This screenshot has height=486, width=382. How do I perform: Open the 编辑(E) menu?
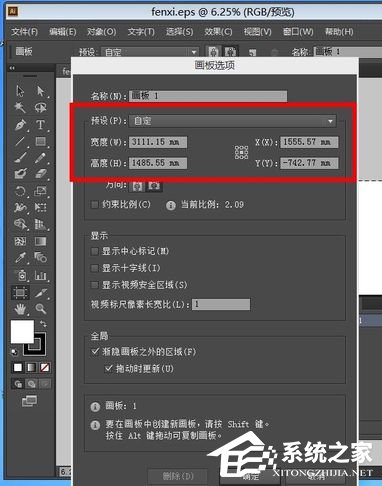coord(63,32)
